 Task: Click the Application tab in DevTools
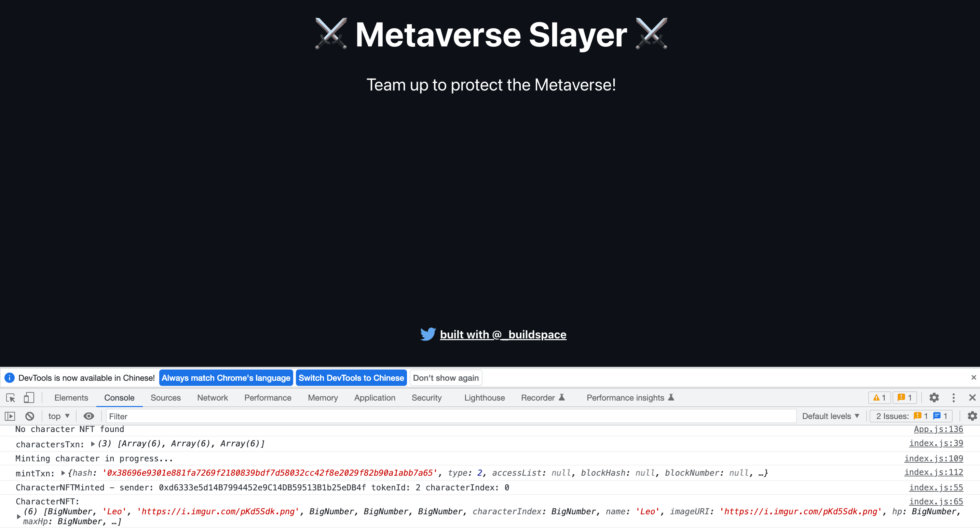(373, 397)
